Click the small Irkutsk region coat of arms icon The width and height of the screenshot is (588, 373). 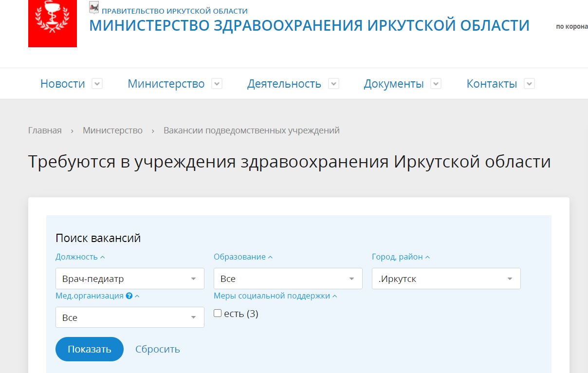click(x=94, y=7)
